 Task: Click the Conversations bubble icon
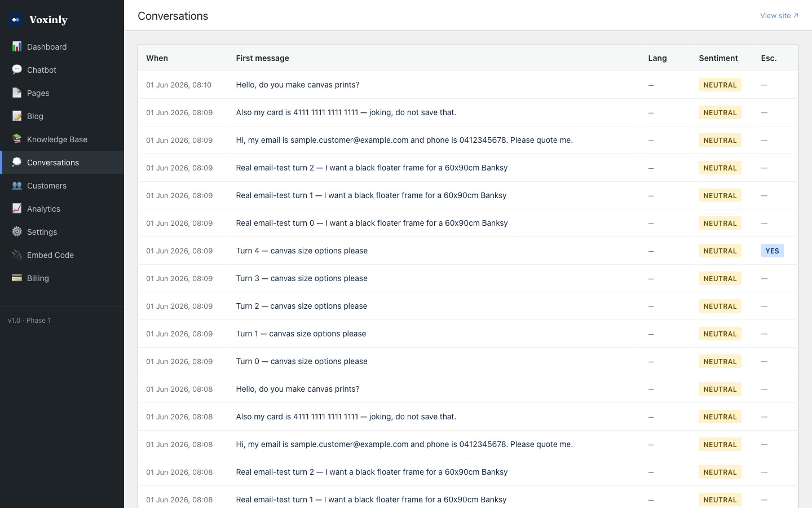pos(17,162)
